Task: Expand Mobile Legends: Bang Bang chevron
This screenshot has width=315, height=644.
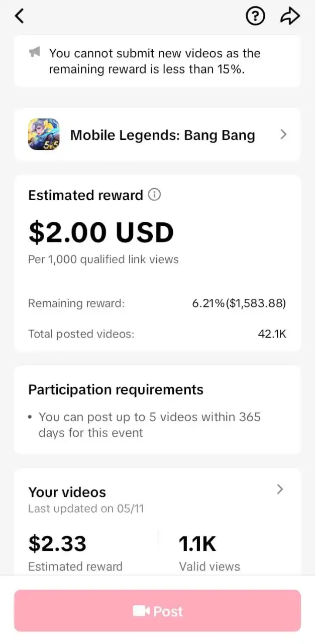Action: coord(283,134)
